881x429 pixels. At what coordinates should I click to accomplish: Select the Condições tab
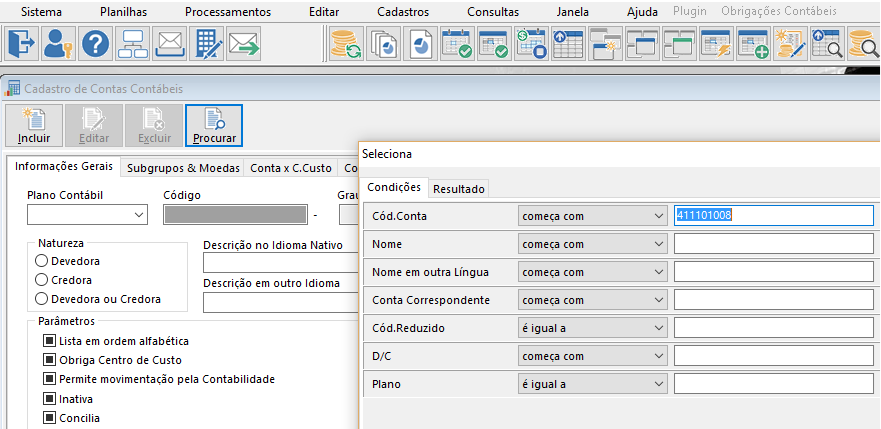click(394, 188)
